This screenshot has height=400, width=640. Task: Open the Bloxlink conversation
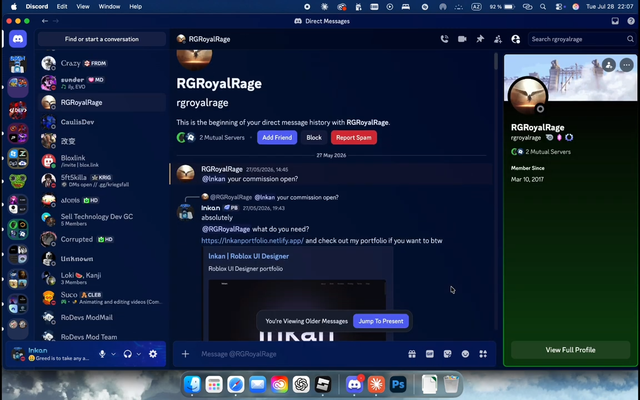click(x=102, y=161)
